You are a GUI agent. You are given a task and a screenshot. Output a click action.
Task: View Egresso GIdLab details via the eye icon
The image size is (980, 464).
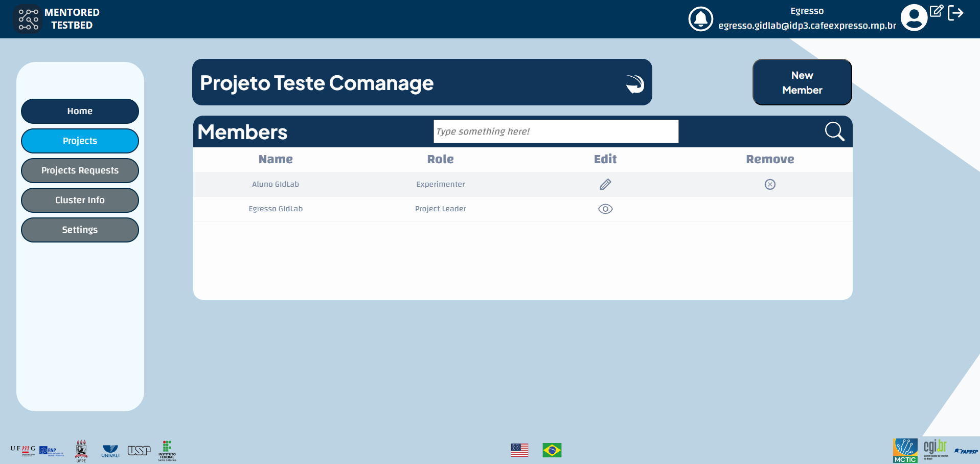[605, 209]
